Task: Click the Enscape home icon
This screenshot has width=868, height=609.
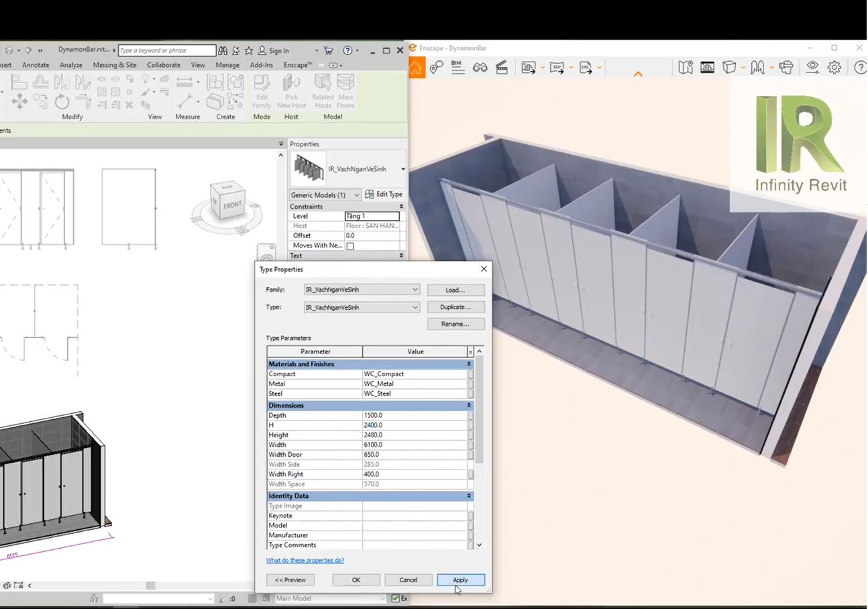Action: [416, 68]
